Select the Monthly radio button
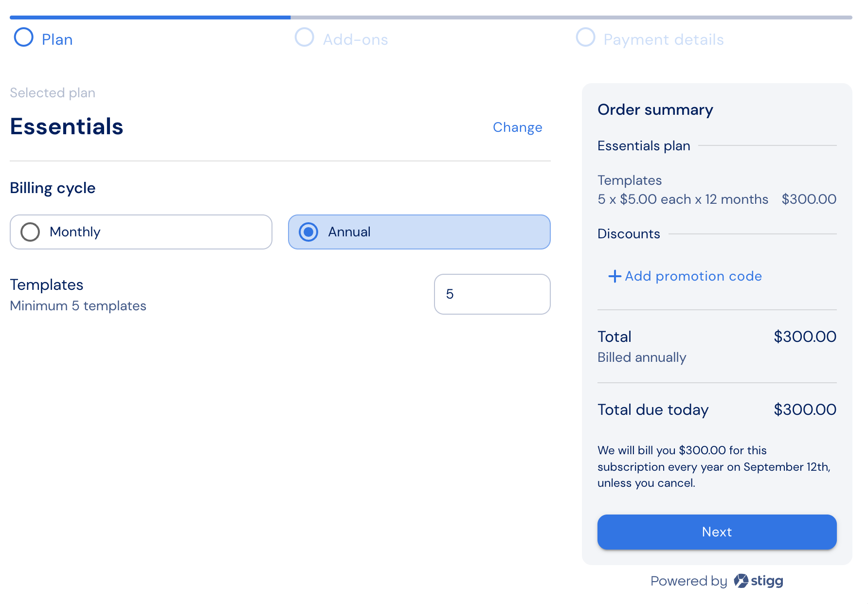The height and width of the screenshot is (604, 868). tap(30, 232)
